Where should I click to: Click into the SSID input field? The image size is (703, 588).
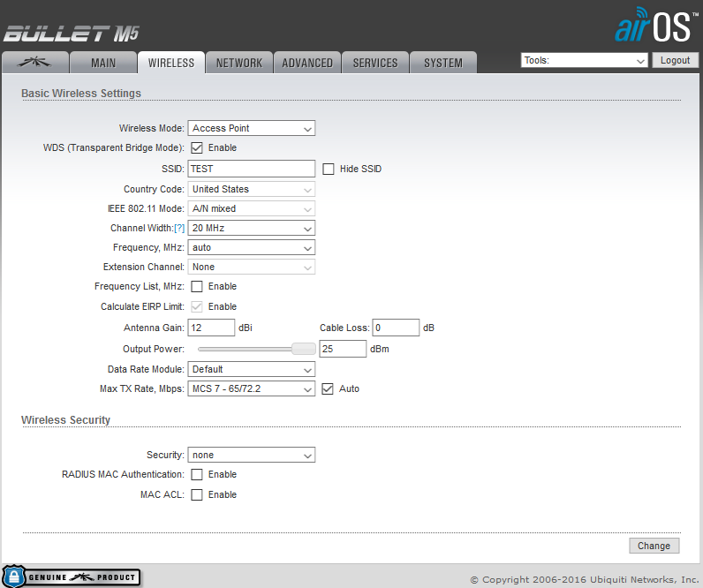(x=252, y=169)
